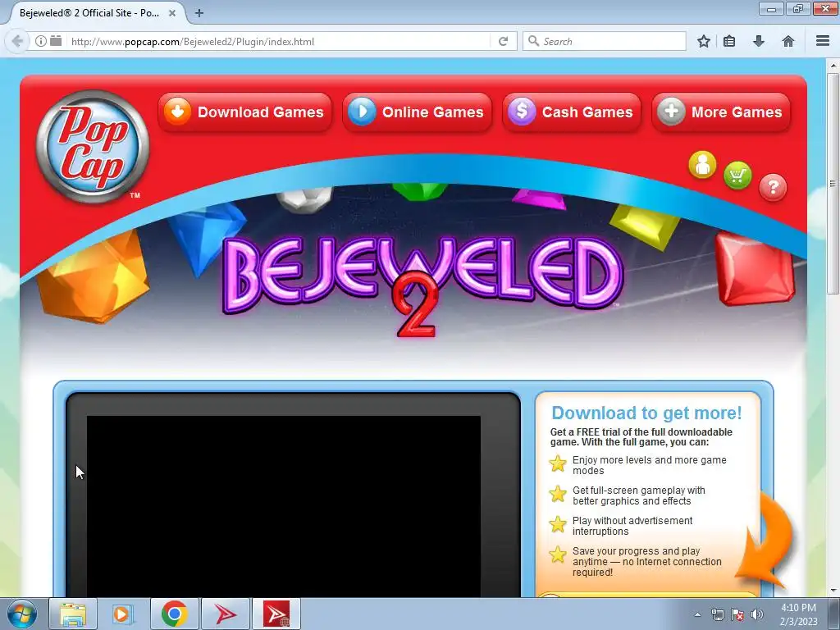Open the green shopping cart icon
Screen dimensions: 840x630
737,176
